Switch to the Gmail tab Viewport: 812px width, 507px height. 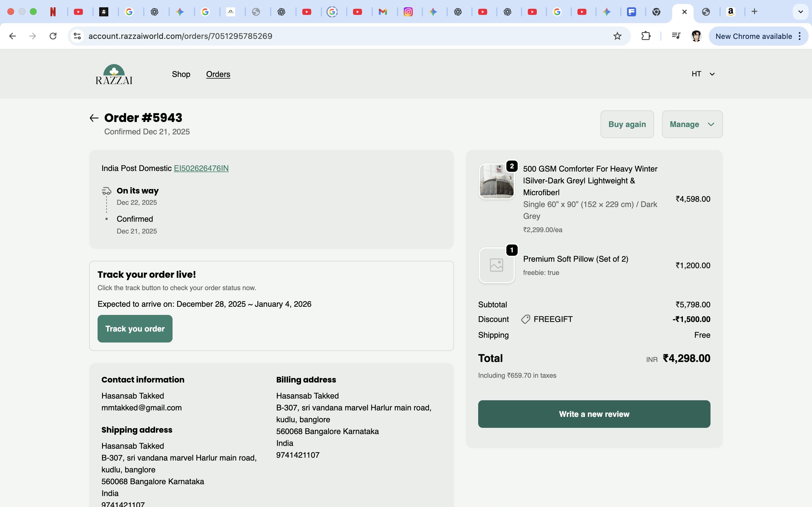[383, 12]
